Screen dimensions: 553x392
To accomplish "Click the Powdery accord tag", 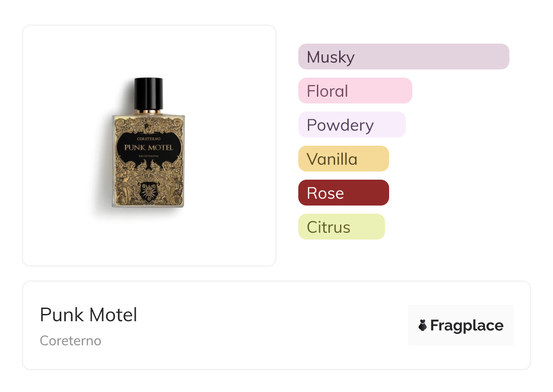I will [351, 125].
